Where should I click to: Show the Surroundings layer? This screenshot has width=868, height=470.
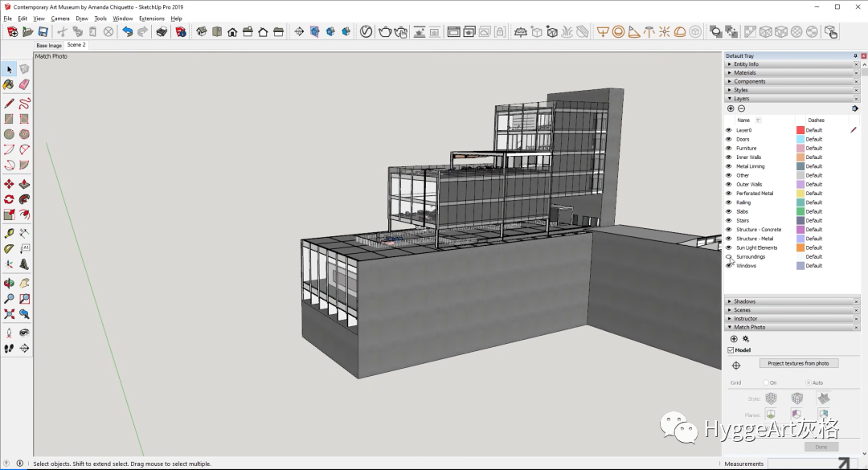[x=728, y=256]
